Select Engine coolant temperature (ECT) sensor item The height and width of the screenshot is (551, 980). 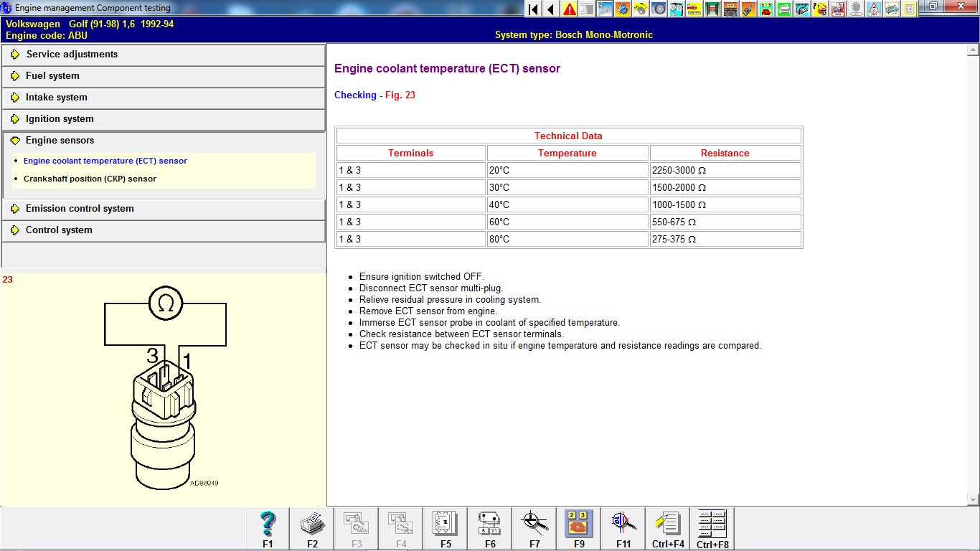(105, 161)
